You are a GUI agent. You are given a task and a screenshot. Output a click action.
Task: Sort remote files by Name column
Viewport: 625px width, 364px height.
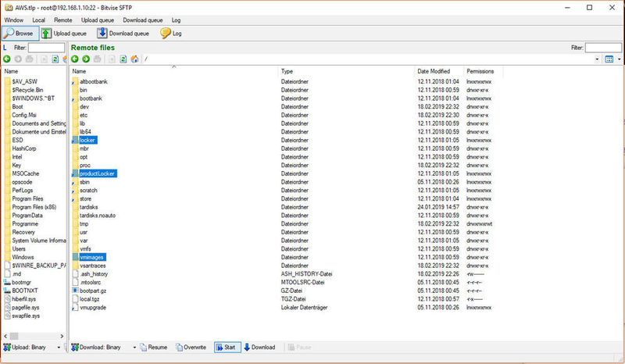173,71
